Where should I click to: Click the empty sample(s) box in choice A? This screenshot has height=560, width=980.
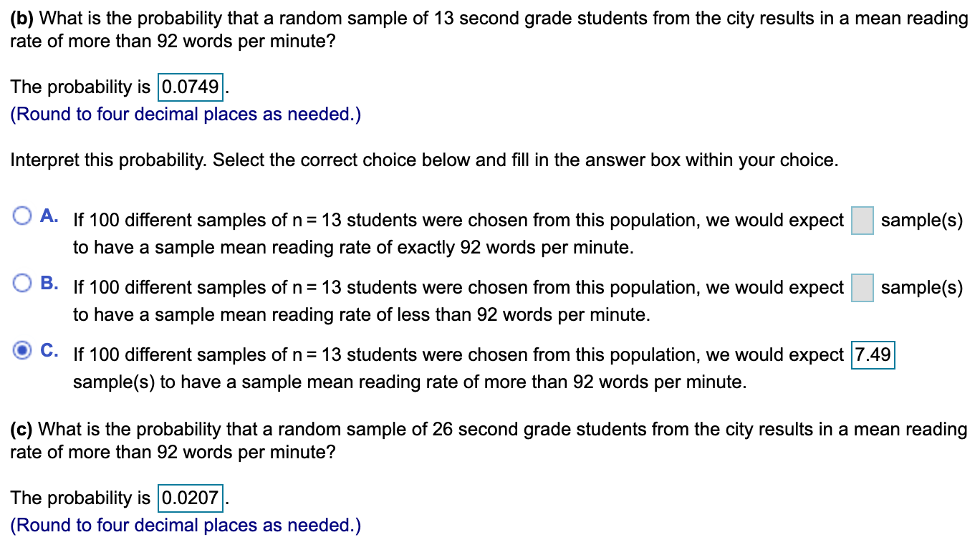862,220
